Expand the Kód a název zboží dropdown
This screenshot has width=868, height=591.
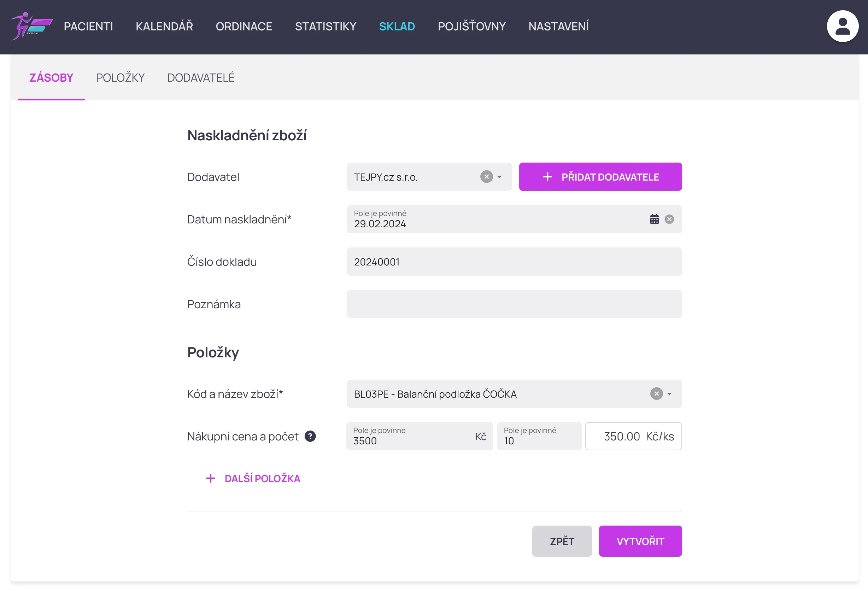tap(669, 394)
